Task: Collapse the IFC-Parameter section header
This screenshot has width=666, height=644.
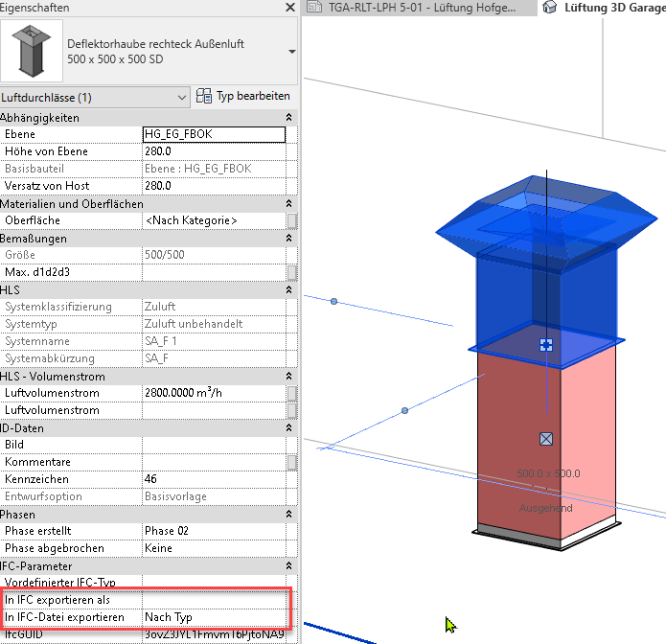Action: click(288, 566)
